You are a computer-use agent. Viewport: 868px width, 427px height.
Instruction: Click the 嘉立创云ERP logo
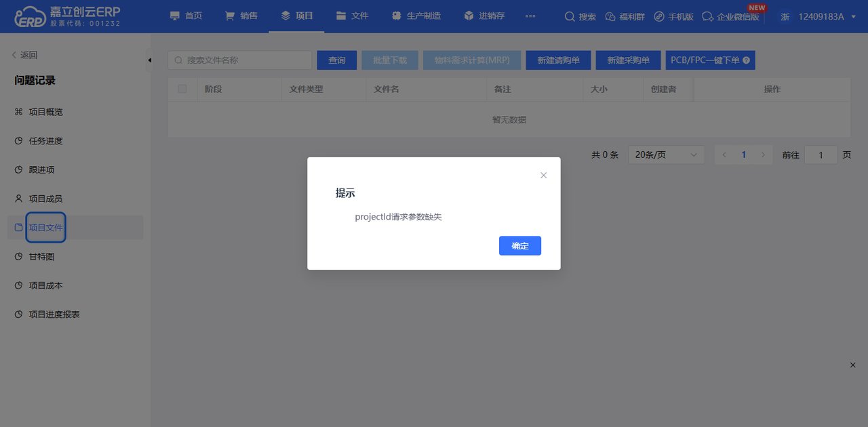point(67,16)
